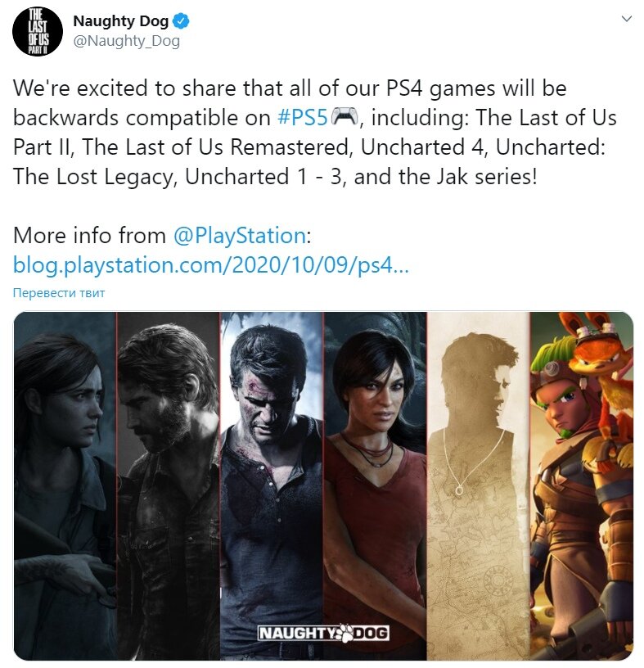
Task: Click the PS5 controller emoji
Action: pyautogui.click(x=345, y=117)
